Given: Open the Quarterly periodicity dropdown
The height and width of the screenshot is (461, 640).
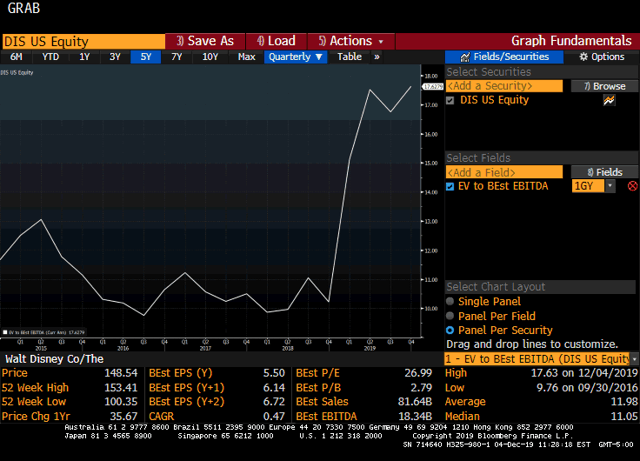Looking at the screenshot, I should click(296, 57).
